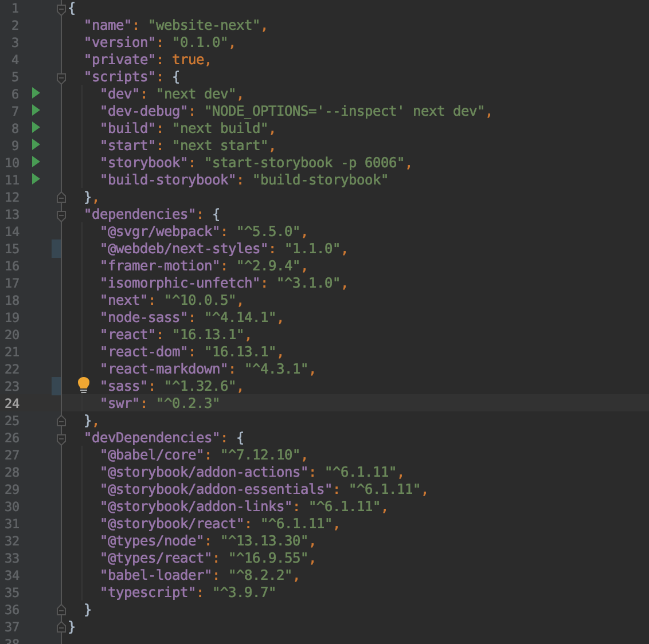Click the "next start" command string

pyautogui.click(x=220, y=146)
